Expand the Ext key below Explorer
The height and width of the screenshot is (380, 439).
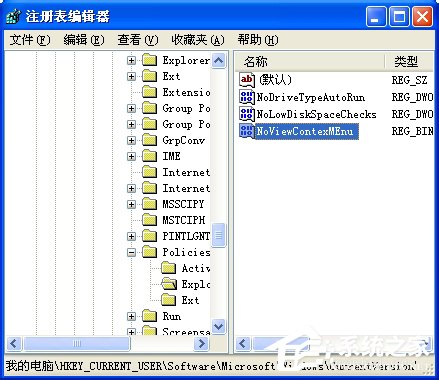(131, 76)
